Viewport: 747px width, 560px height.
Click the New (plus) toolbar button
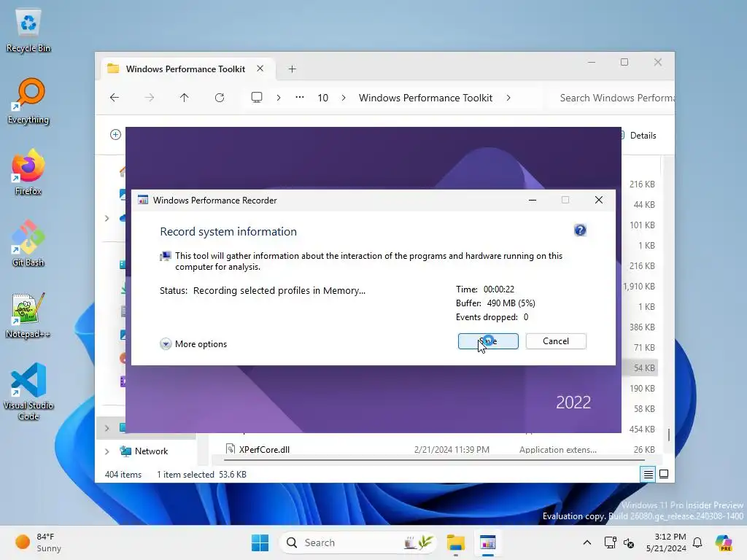[115, 135]
